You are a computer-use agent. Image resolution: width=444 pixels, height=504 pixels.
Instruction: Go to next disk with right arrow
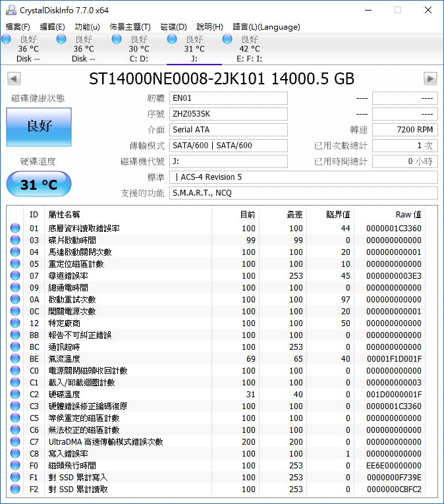(x=430, y=79)
